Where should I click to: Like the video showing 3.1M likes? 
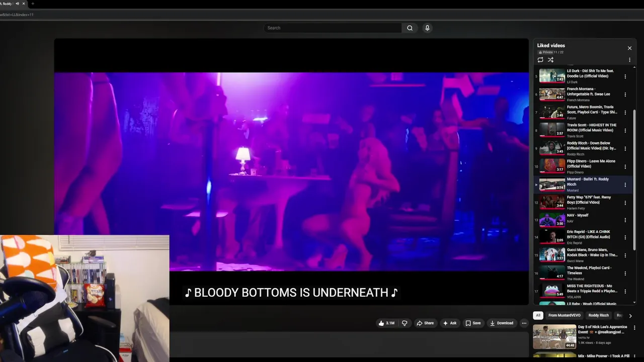[386, 323]
